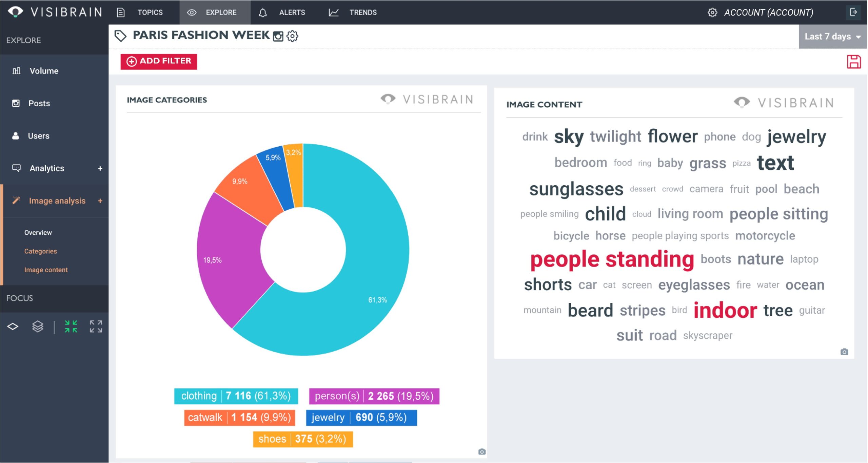Toggle the clothing legend entry

point(236,396)
